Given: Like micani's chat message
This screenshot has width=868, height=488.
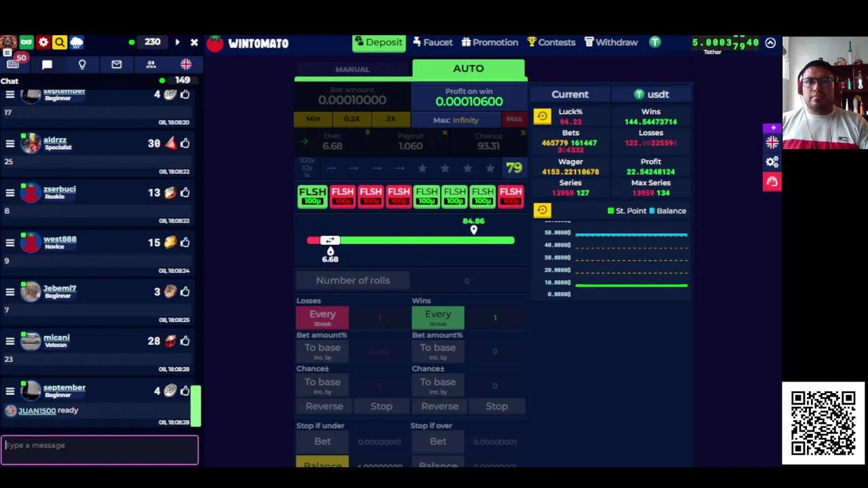Looking at the screenshot, I should [x=185, y=342].
